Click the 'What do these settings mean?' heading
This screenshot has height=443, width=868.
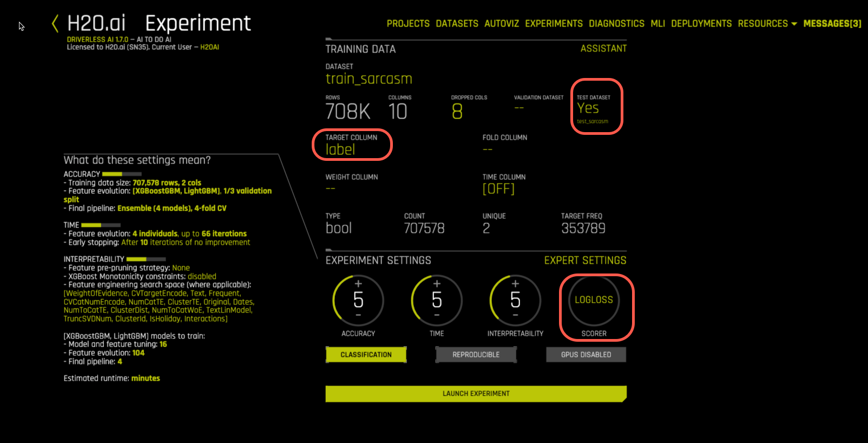137,160
